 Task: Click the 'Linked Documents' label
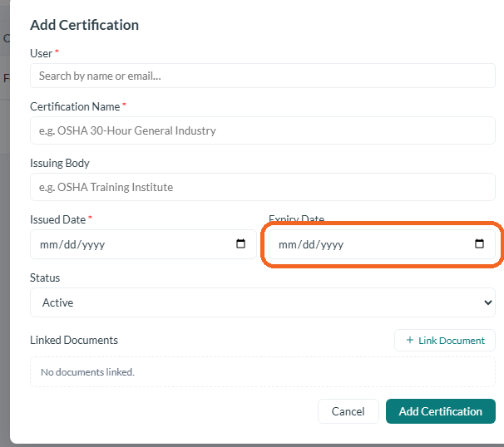[x=74, y=340]
